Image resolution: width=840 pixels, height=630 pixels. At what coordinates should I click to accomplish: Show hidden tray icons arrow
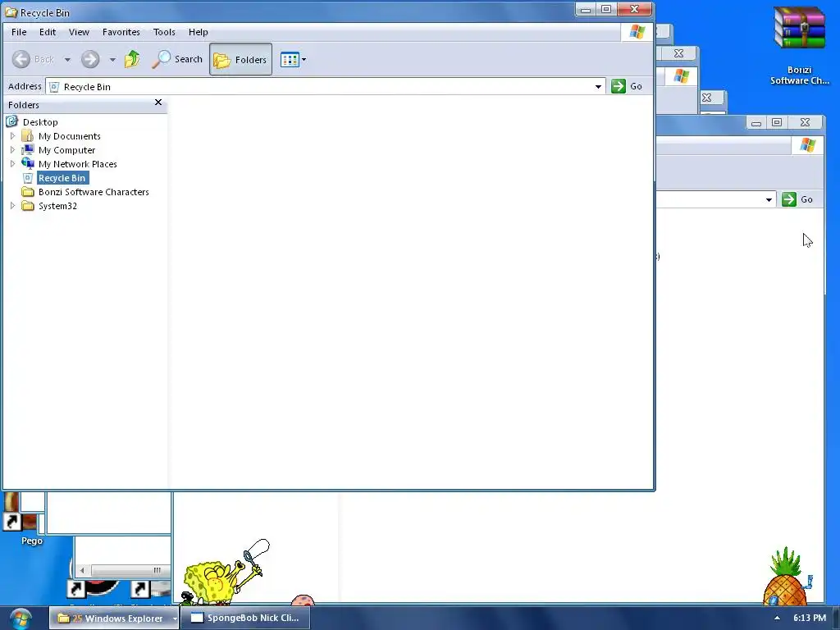pyautogui.click(x=777, y=618)
